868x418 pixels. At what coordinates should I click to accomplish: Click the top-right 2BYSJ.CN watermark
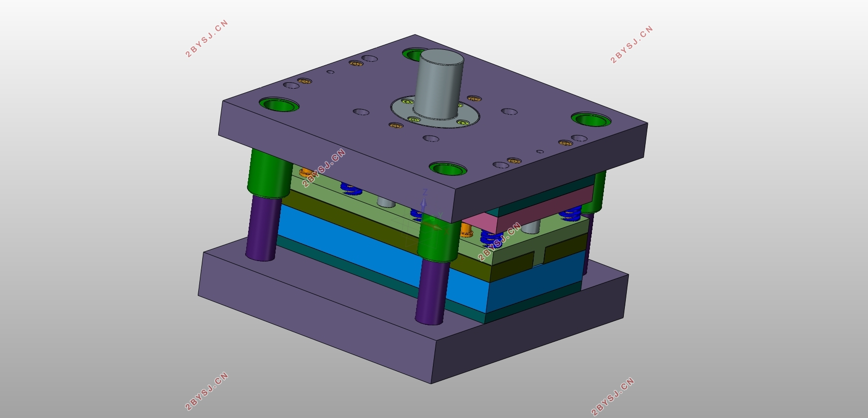(631, 45)
